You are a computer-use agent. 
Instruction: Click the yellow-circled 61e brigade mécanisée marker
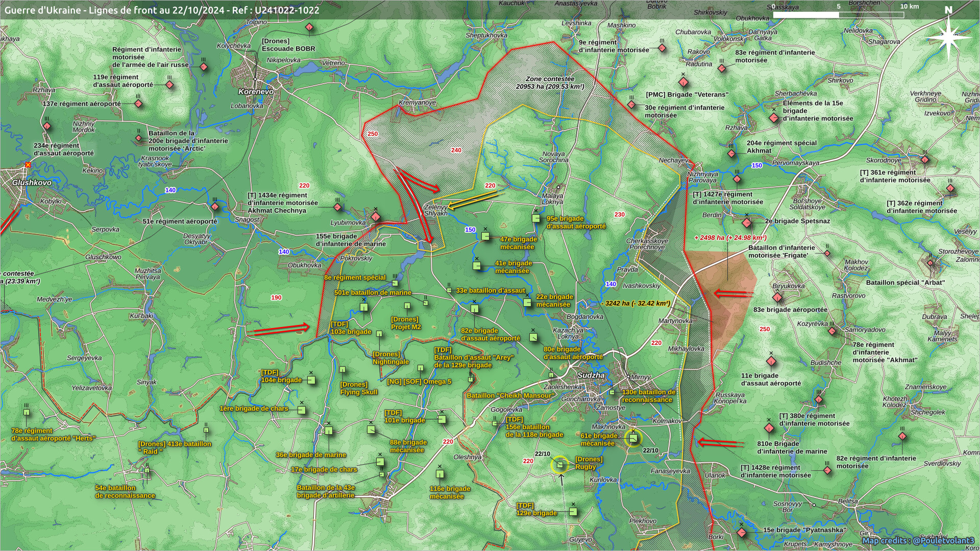tap(633, 438)
